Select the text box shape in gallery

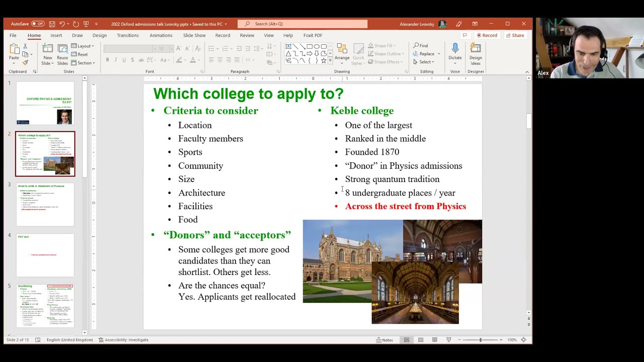coord(288,47)
